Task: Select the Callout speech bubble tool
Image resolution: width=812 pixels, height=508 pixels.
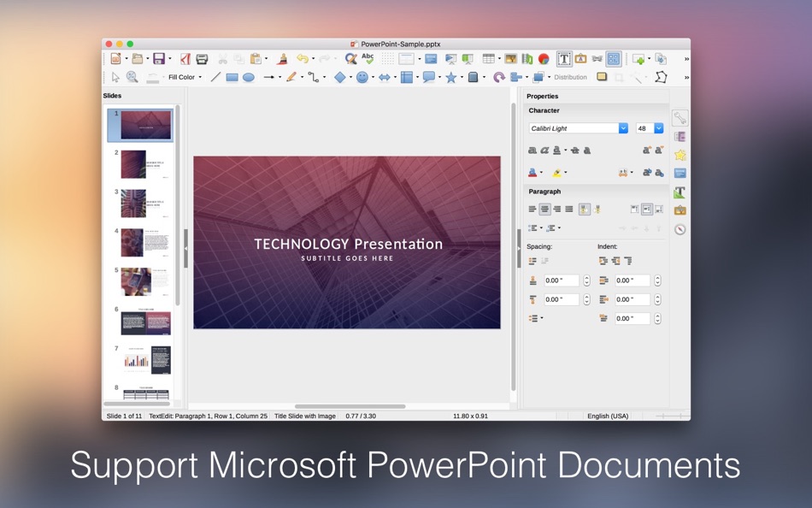Action: coord(428,77)
